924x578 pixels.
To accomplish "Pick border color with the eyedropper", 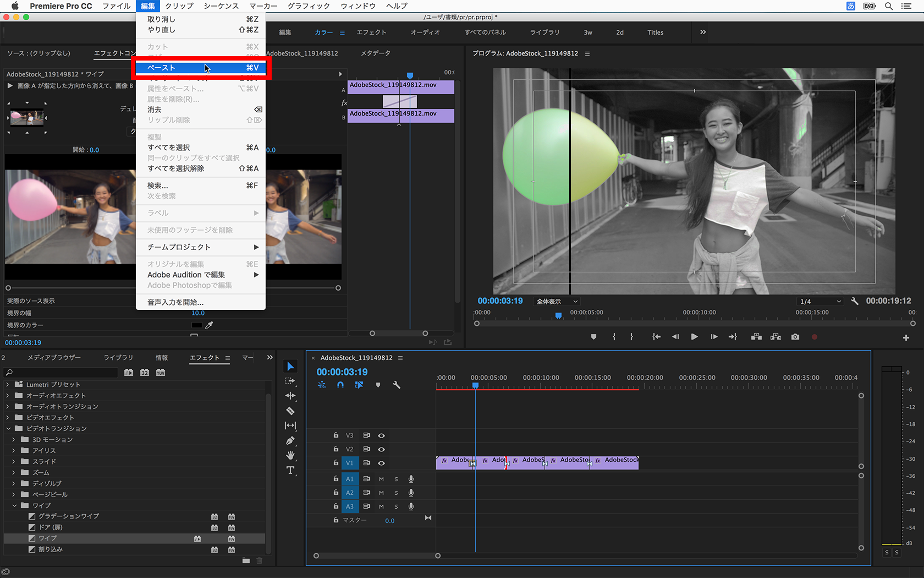I will tap(209, 325).
